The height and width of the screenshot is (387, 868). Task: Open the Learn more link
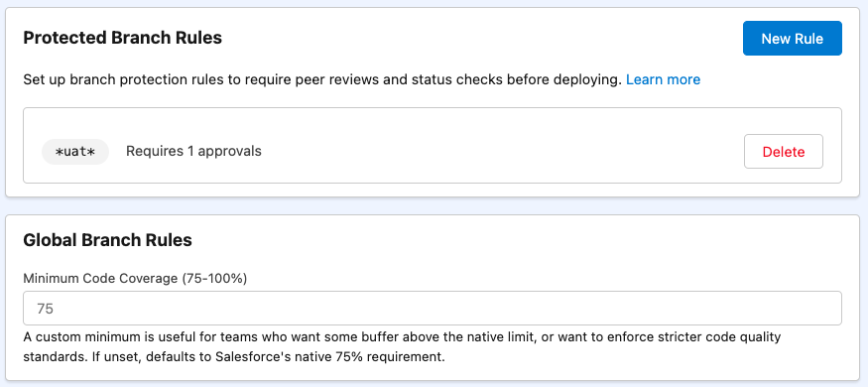click(664, 79)
